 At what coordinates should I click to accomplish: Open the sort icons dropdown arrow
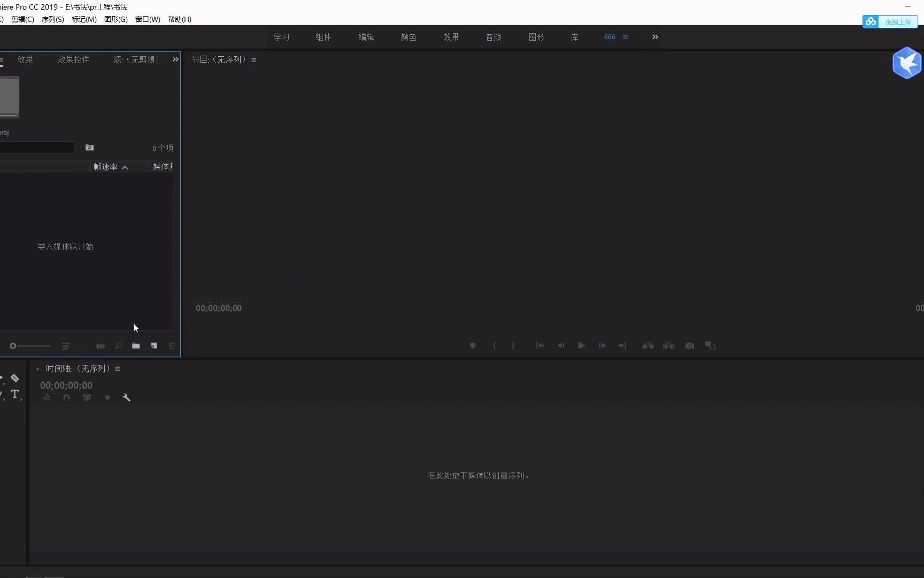pyautogui.click(x=79, y=346)
